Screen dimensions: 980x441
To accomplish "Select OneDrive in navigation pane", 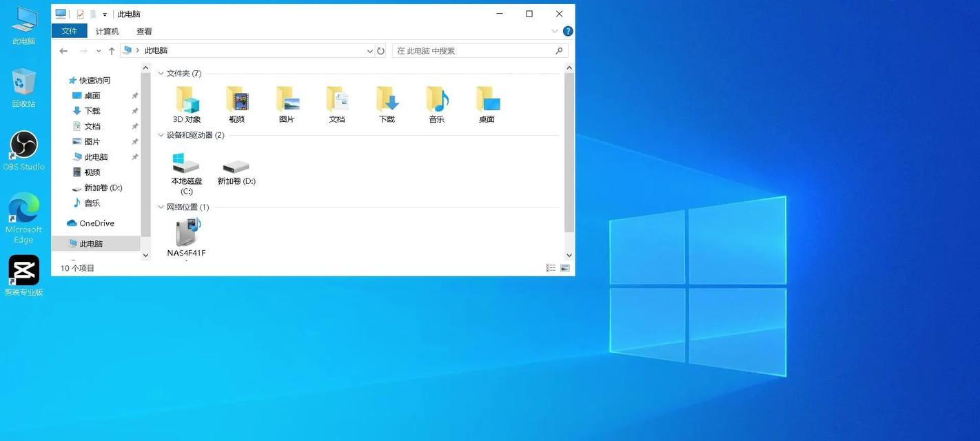I will point(96,223).
